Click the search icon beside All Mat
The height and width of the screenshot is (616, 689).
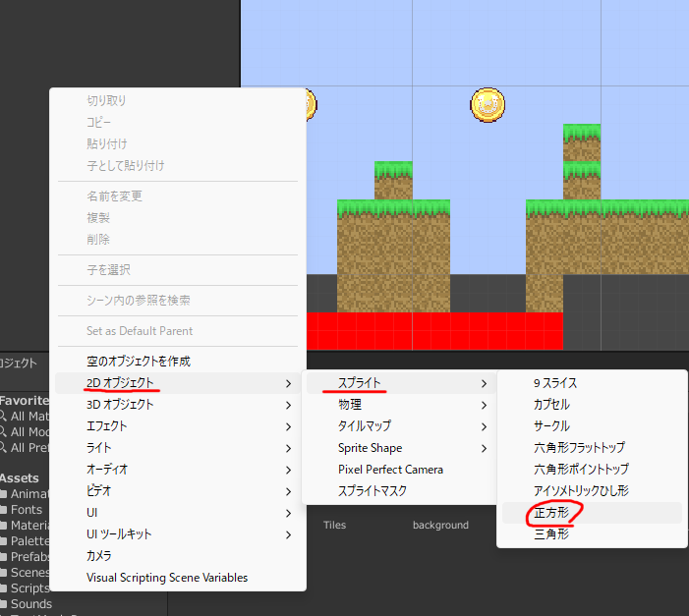coord(3,416)
